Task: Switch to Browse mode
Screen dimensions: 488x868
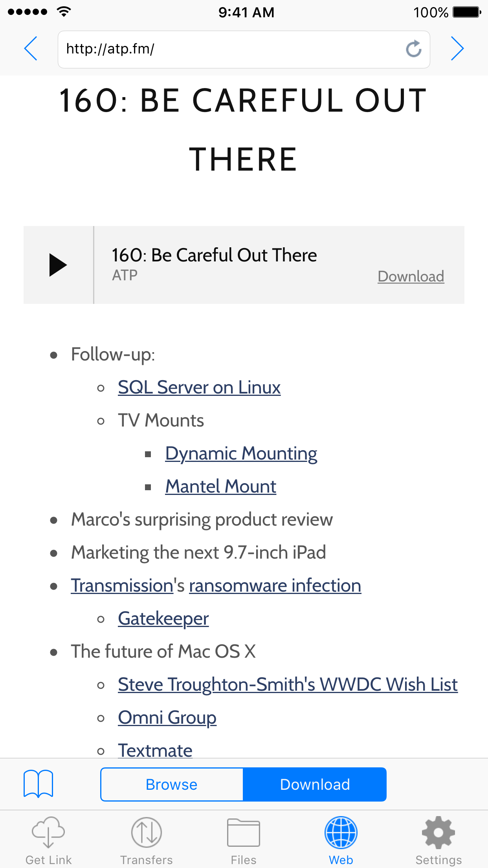Action: click(x=172, y=784)
